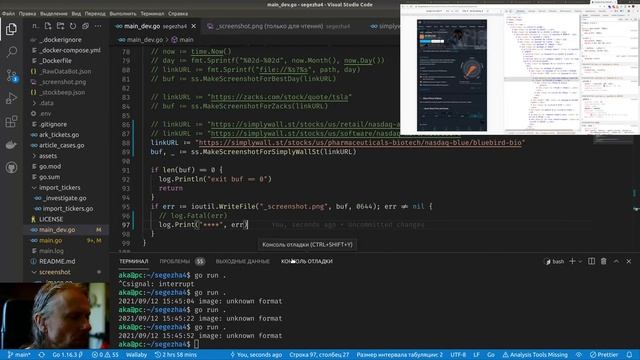Viewport: 640px width, 360px height.
Task: Open Run and Debug view
Action: (11, 98)
